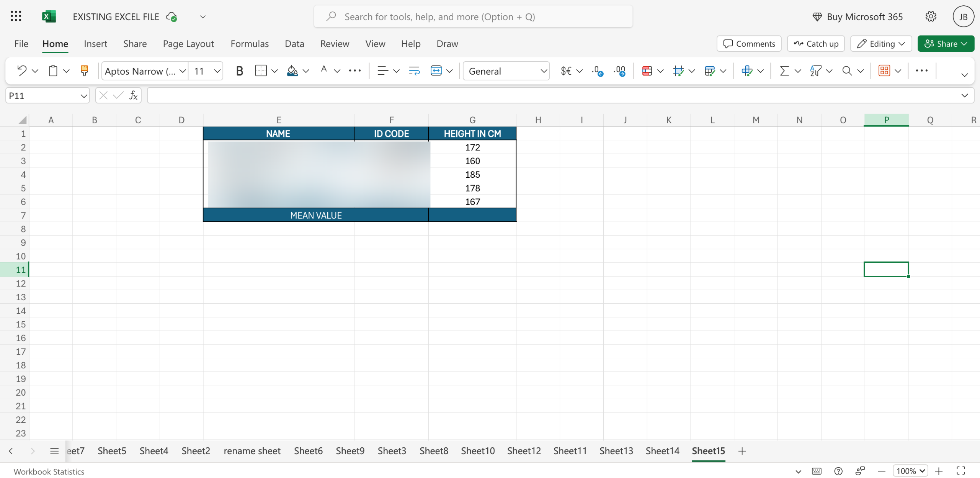
Task: Click the Insert Function fx icon
Action: (x=133, y=95)
